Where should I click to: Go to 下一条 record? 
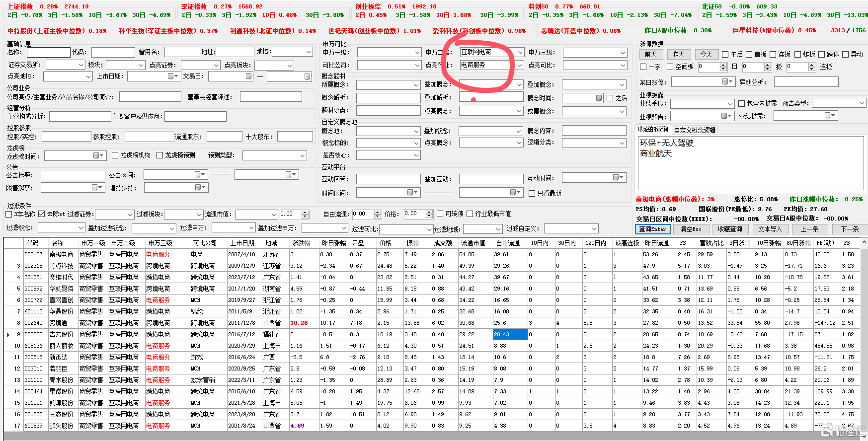click(x=850, y=229)
